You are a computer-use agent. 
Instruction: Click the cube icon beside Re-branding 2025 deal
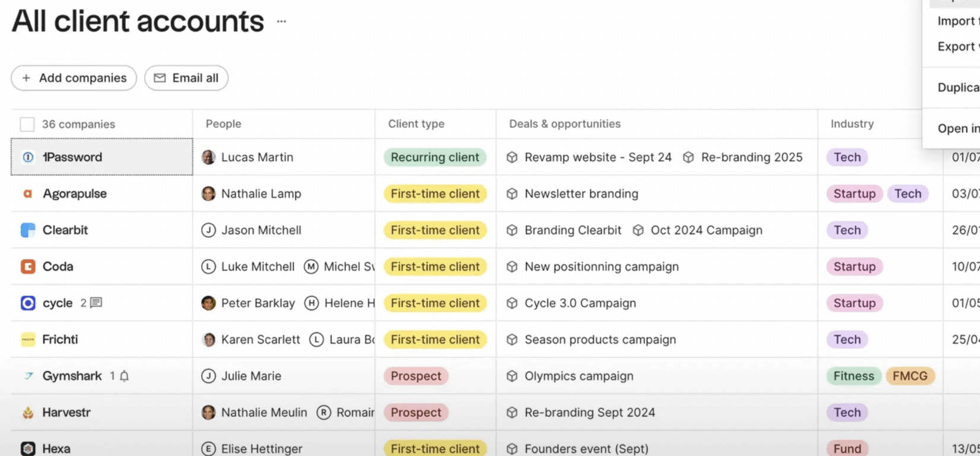click(x=688, y=157)
